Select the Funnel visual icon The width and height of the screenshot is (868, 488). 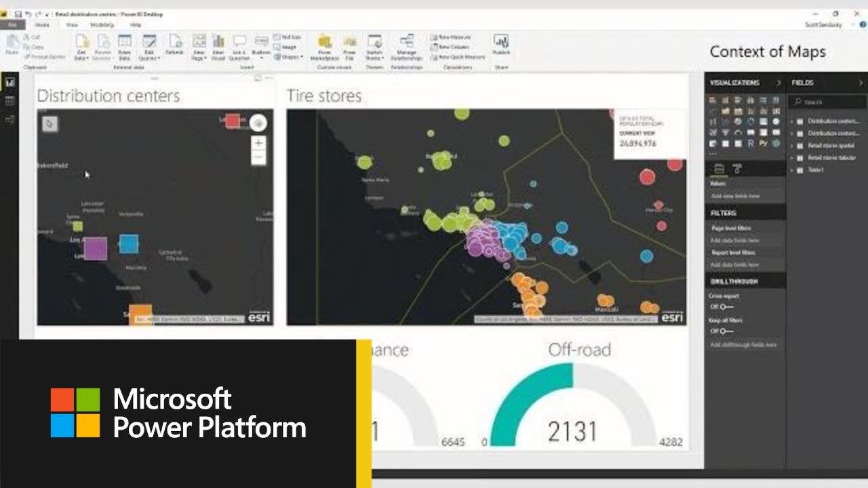tap(726, 132)
